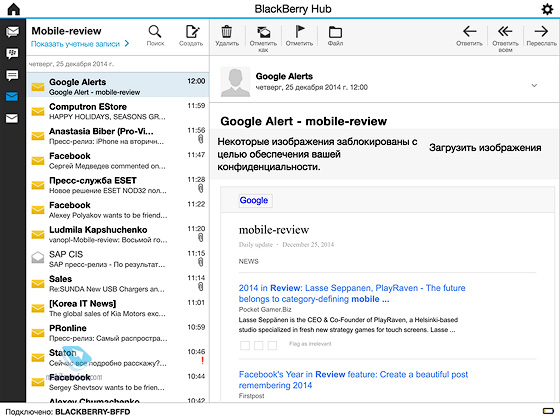Flag the message (Отметить)
The height and width of the screenshot is (420, 560).
coord(299,35)
